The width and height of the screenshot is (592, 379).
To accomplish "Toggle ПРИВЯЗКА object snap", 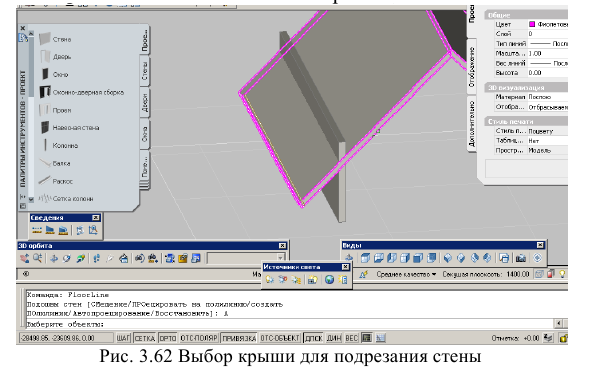I will pyautogui.click(x=239, y=338).
